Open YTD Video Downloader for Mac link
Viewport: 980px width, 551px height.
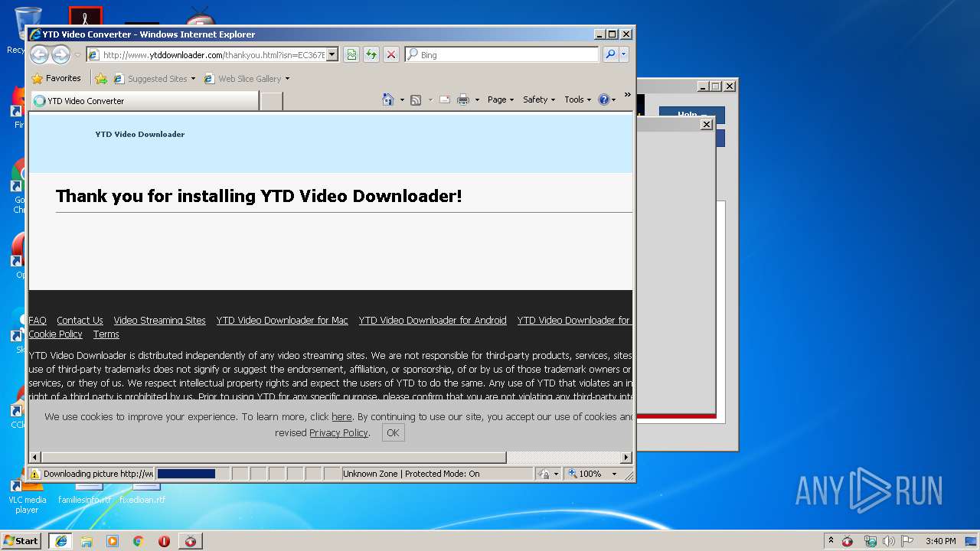coord(283,321)
